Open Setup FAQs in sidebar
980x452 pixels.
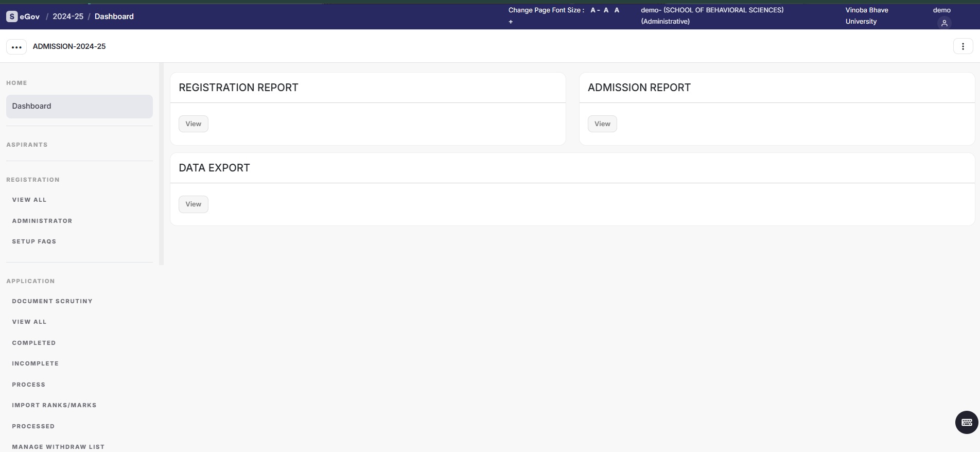(34, 241)
